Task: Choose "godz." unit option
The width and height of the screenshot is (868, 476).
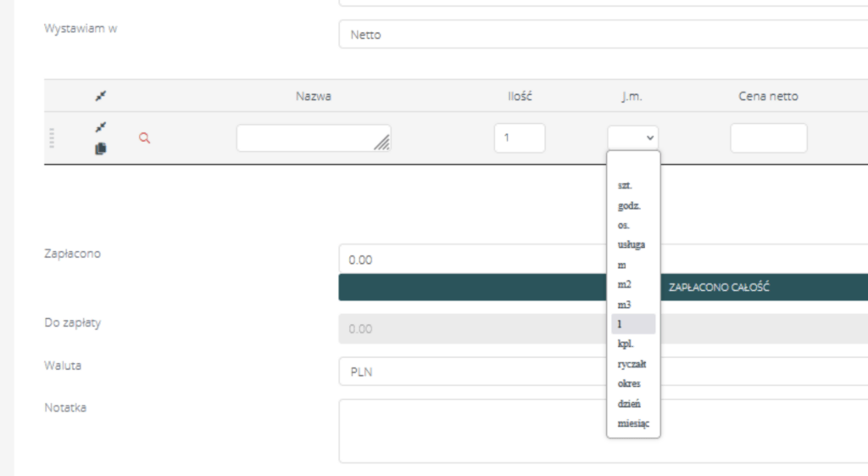Action: [628, 205]
